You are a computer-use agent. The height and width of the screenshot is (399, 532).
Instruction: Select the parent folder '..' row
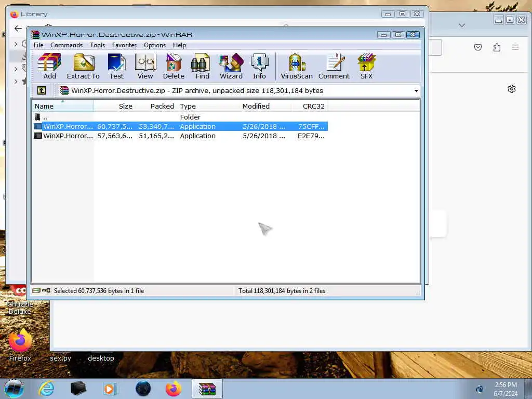pos(180,117)
